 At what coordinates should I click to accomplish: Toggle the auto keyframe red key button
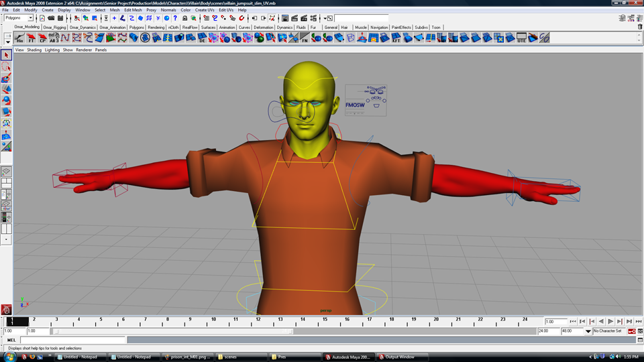[632, 330]
